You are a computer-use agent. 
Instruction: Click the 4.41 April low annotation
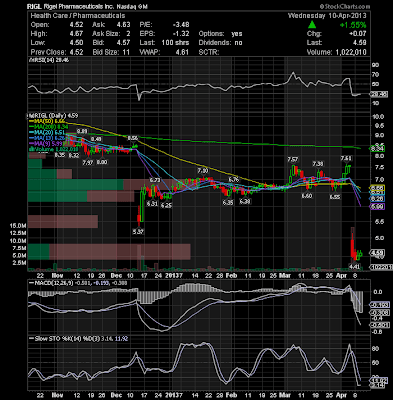coord(354,266)
